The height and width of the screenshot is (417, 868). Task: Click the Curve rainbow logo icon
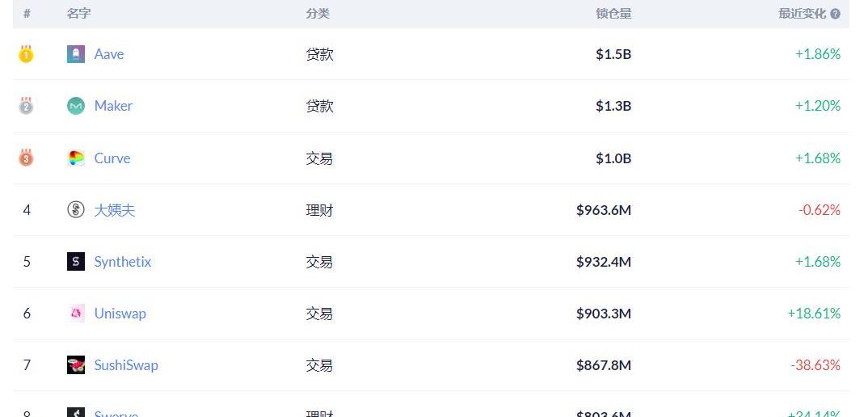pyautogui.click(x=76, y=158)
